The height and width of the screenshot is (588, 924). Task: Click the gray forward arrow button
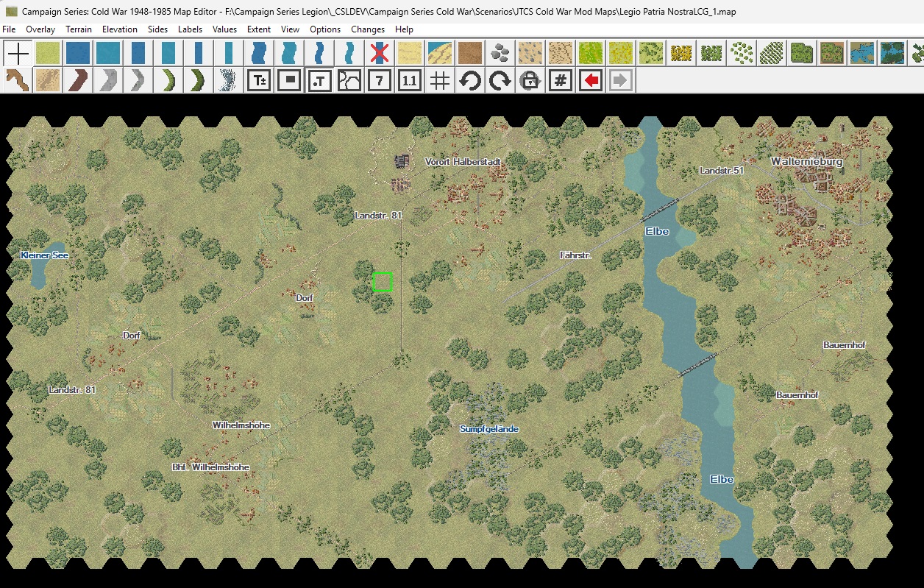619,80
